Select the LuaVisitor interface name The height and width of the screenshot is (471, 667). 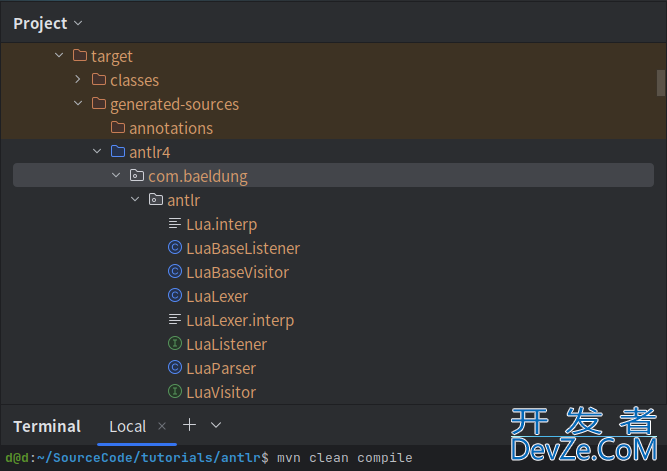221,393
